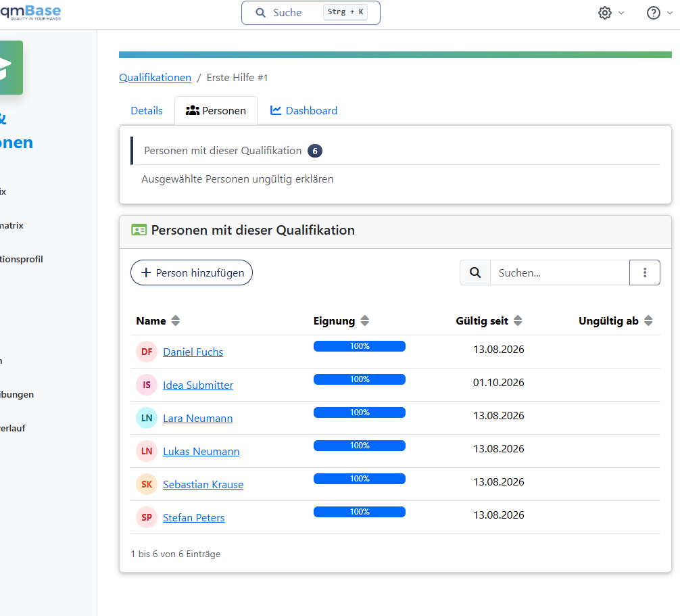Select 'Ausgewählte Personen ungültig erklären' entry
Image resolution: width=680 pixels, height=616 pixels.
pyautogui.click(x=237, y=179)
